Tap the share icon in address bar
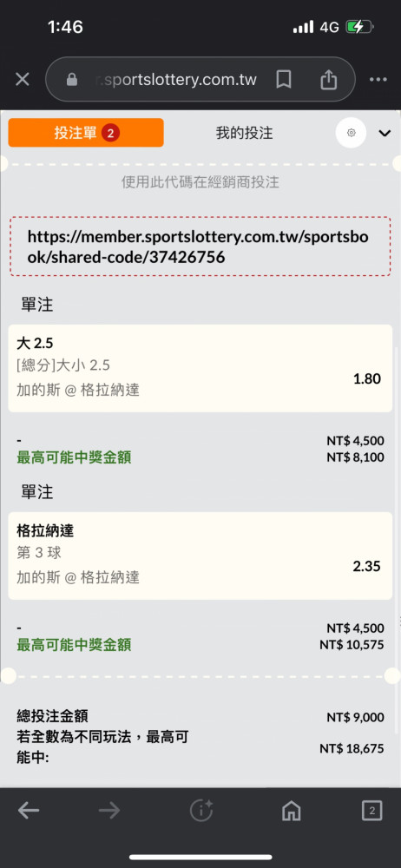The height and width of the screenshot is (868, 401). pos(328,80)
